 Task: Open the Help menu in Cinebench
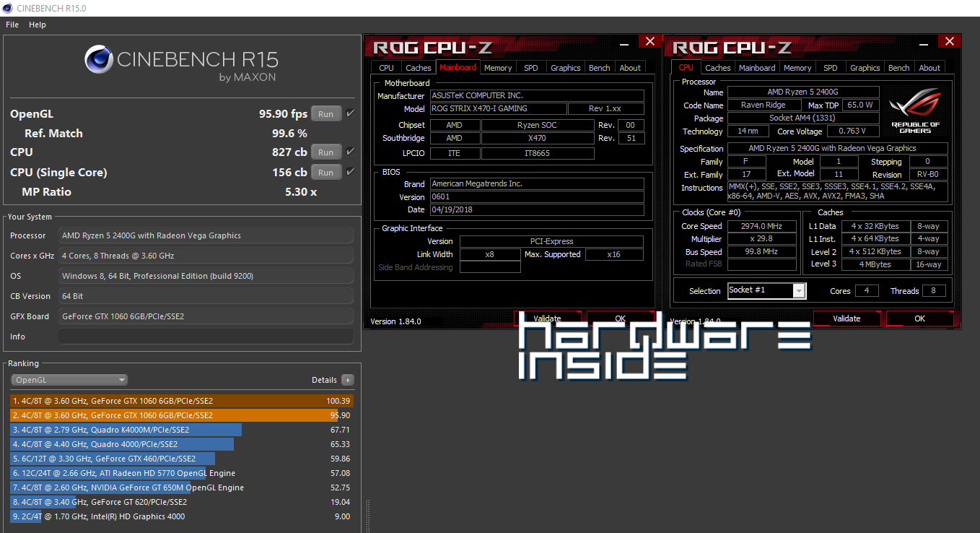tap(38, 25)
